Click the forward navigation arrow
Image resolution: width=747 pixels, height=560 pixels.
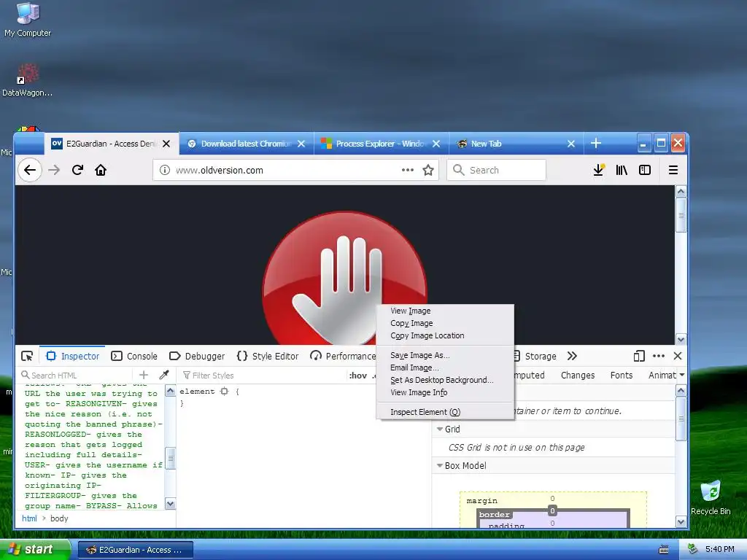click(x=54, y=170)
